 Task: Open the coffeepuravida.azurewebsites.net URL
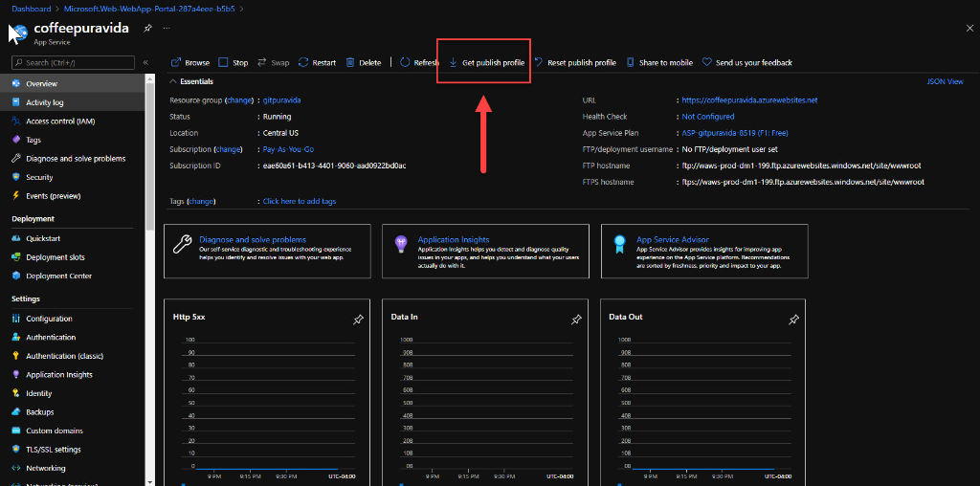coord(750,100)
